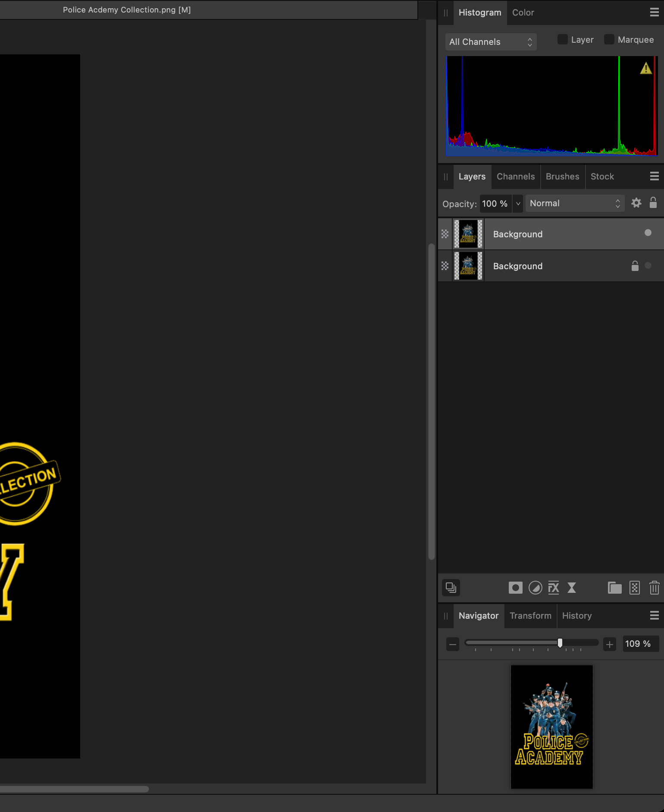This screenshot has width=664, height=812.
Task: Open layer effects (fx)
Action: click(554, 588)
